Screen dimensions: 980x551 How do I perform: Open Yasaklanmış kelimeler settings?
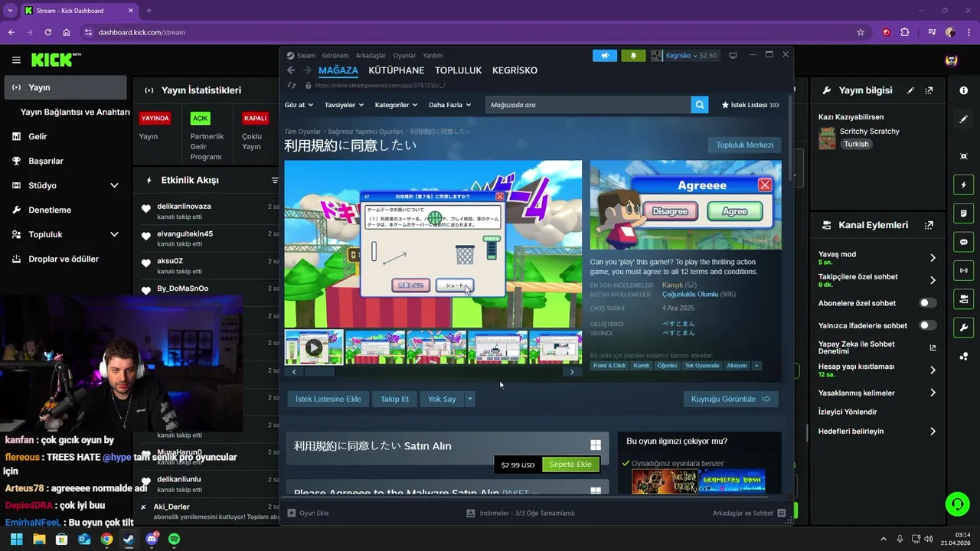[x=877, y=393]
